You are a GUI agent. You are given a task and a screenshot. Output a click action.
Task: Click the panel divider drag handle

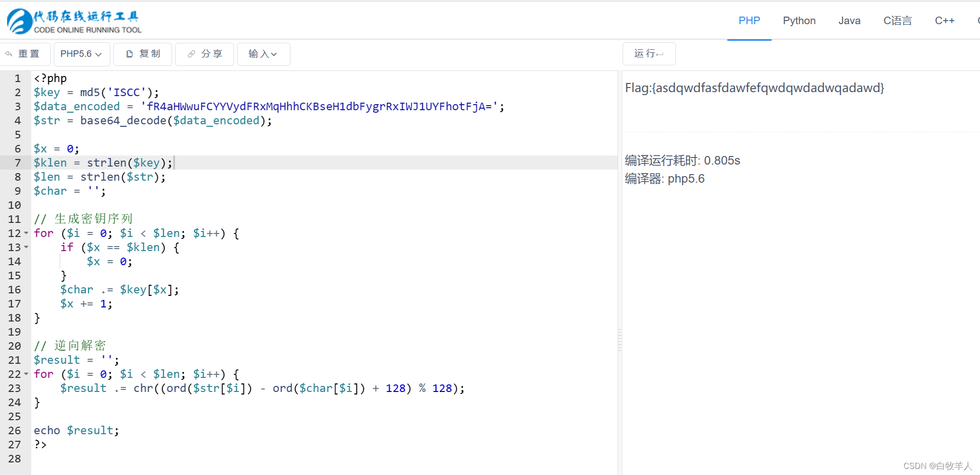(x=620, y=340)
